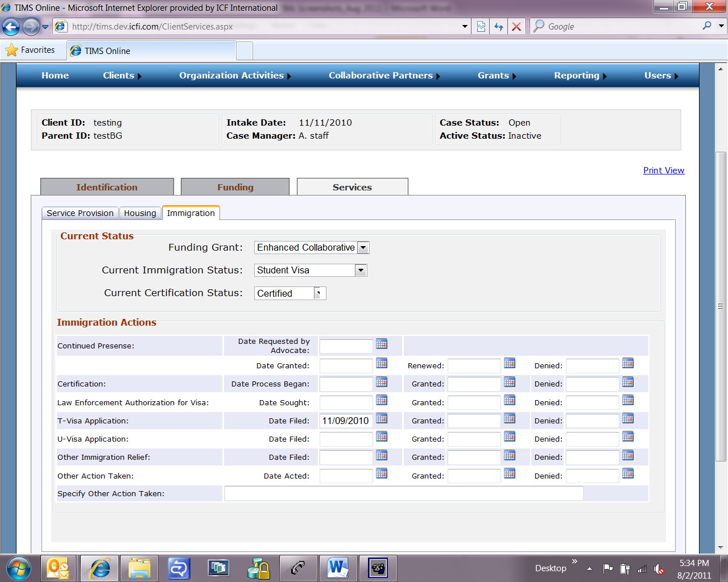Open calendar for Date Acted field
The width and height of the screenshot is (728, 582).
[382, 473]
